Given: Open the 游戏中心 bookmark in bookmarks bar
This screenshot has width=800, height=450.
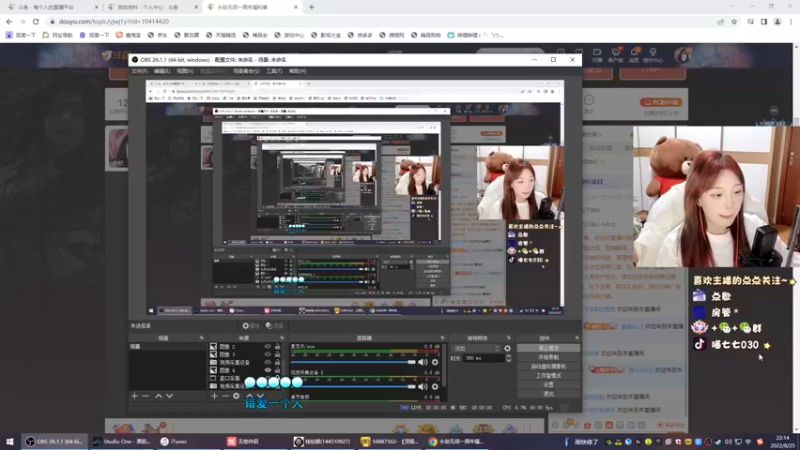Looking at the screenshot, I should click(289, 35).
